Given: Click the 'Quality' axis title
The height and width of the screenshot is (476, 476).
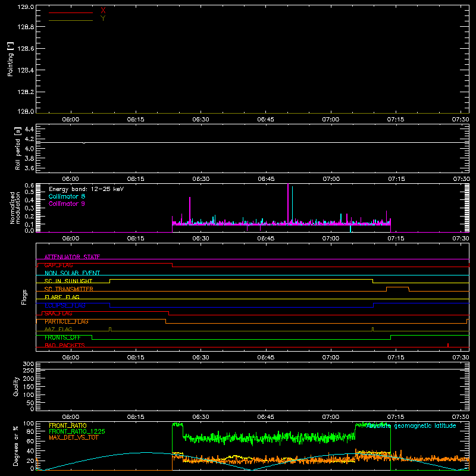Looking at the screenshot, I should pyautogui.click(x=16, y=386).
